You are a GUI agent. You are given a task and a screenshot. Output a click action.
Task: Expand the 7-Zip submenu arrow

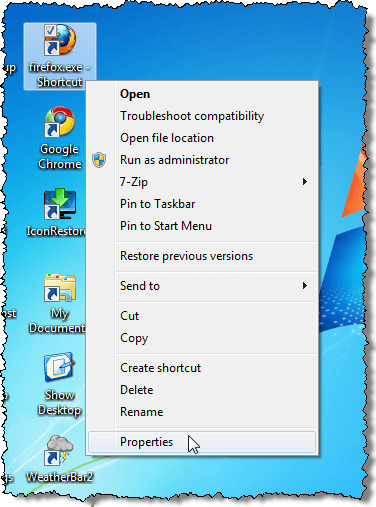304,182
